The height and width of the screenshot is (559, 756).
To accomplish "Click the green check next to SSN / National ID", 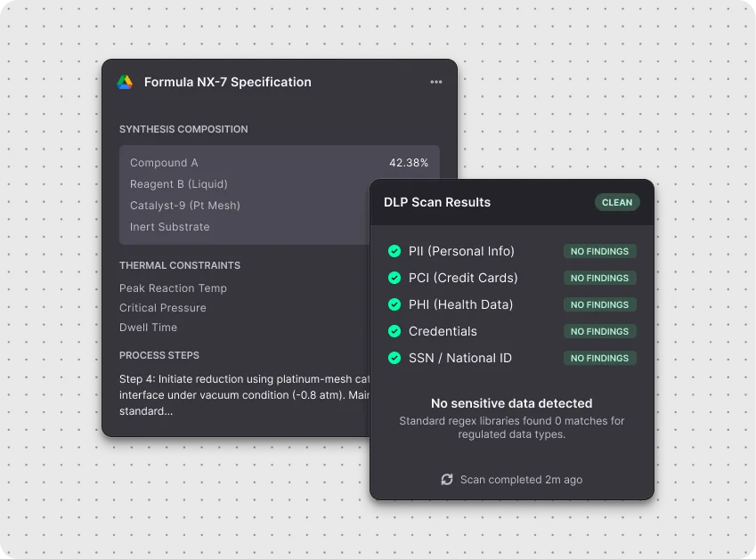I will 394,358.
